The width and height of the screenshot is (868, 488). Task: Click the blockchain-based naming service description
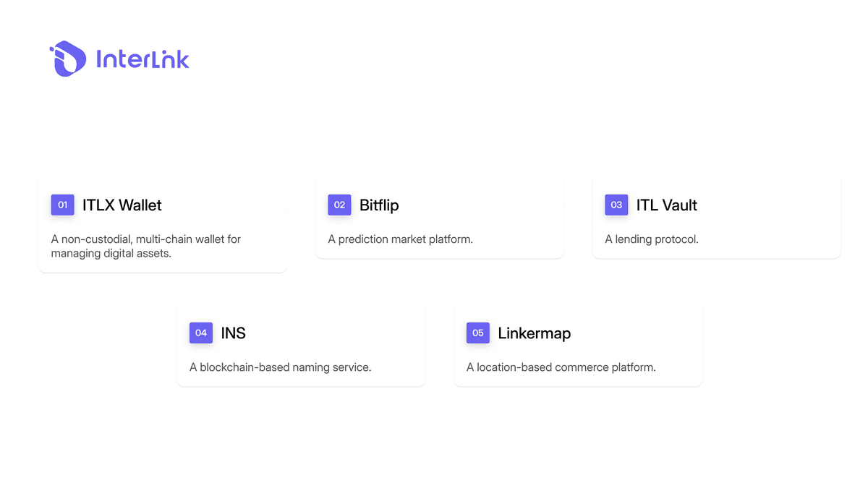pos(281,367)
